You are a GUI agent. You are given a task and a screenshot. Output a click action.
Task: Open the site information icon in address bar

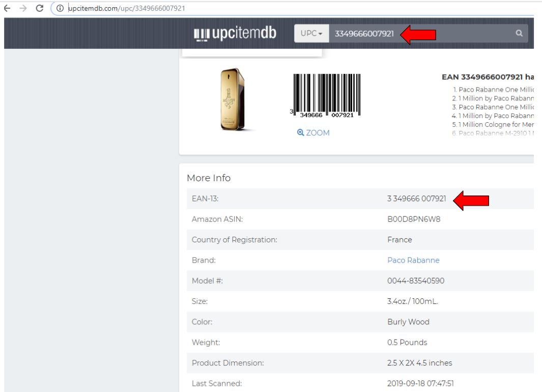(x=61, y=7)
